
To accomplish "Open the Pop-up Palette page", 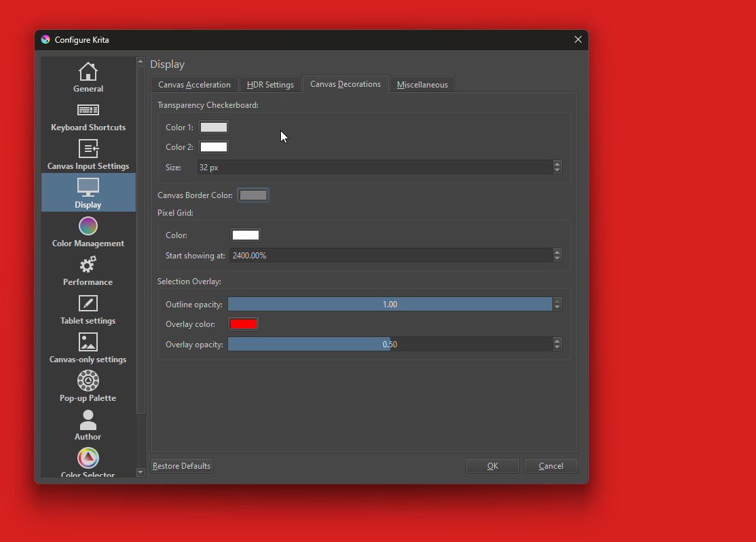I will 88,386.
